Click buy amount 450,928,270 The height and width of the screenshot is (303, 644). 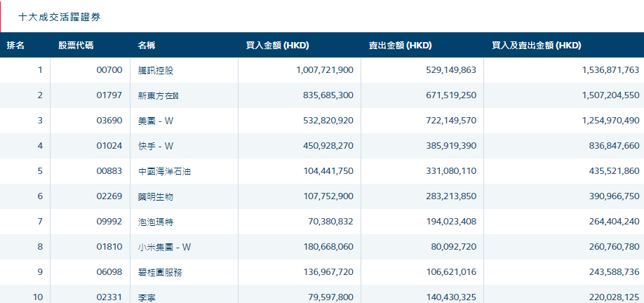point(328,146)
